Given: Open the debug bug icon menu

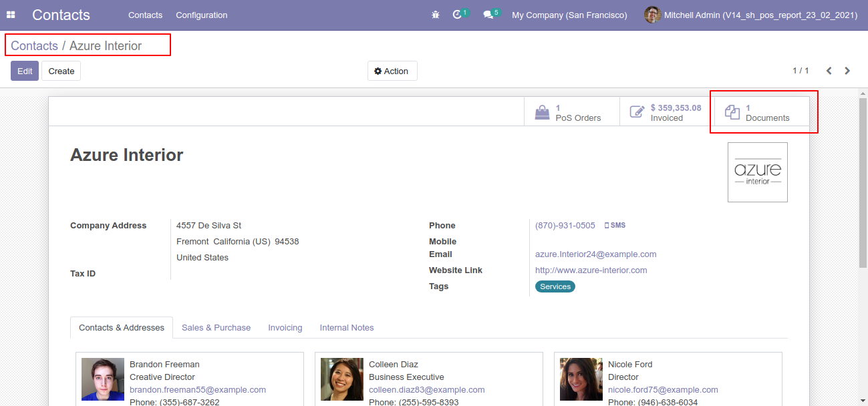Looking at the screenshot, I should [x=436, y=15].
